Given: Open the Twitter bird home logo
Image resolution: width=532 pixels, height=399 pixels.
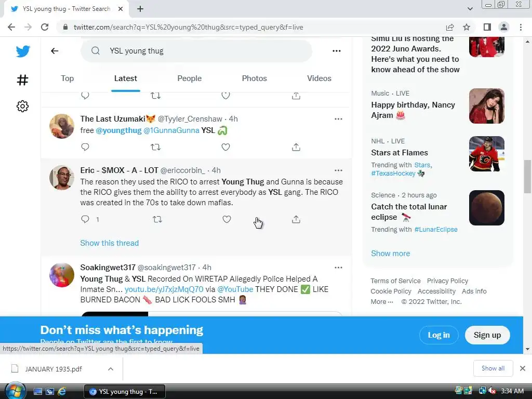Looking at the screenshot, I should (23, 51).
